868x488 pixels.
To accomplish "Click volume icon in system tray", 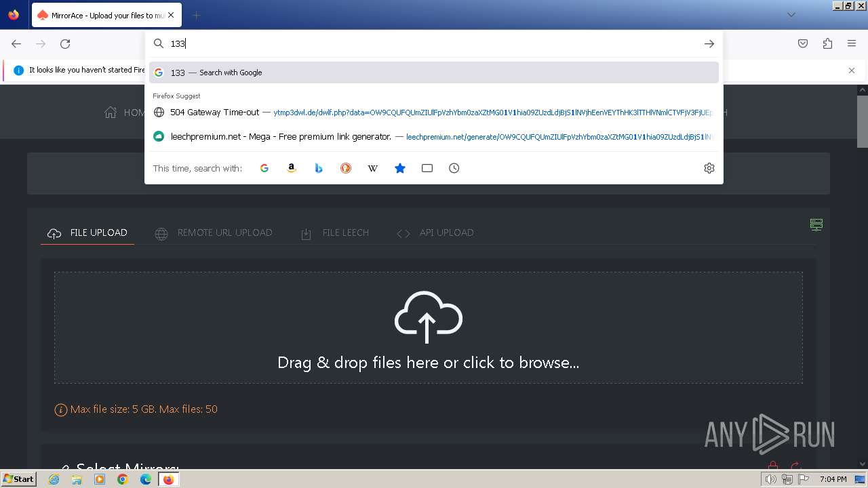I will point(770,479).
